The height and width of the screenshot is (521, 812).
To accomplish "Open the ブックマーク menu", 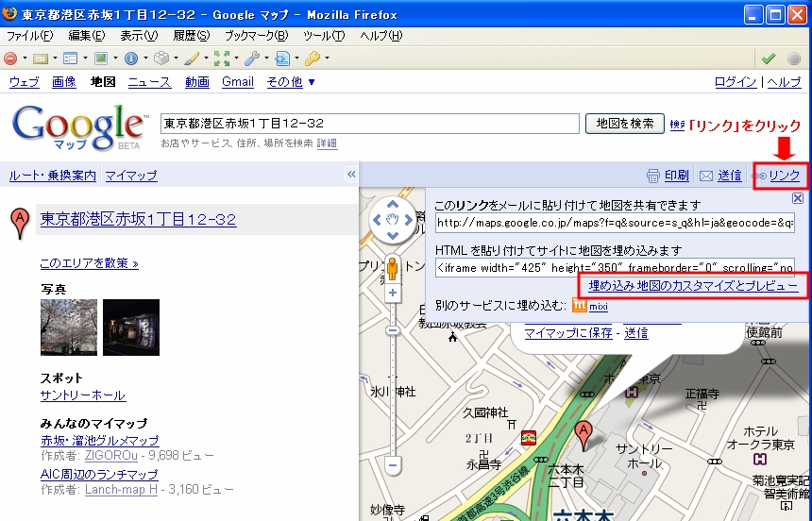I will (256, 36).
